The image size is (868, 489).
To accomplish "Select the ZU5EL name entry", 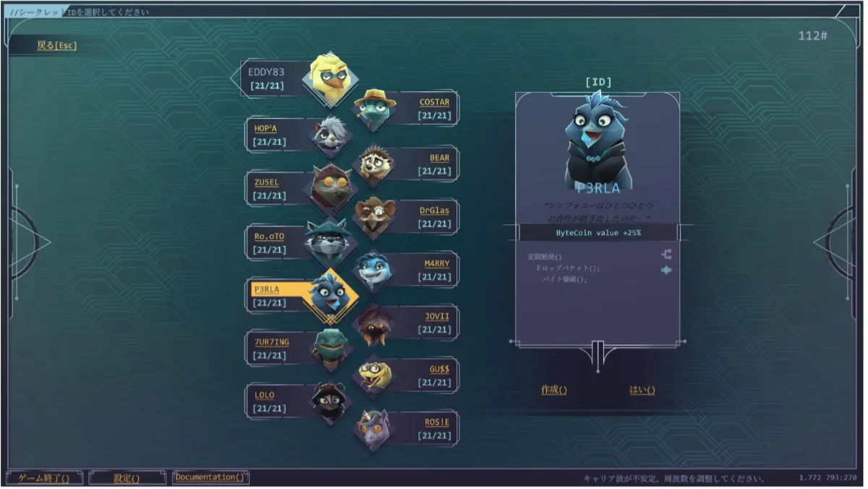I will (x=266, y=182).
